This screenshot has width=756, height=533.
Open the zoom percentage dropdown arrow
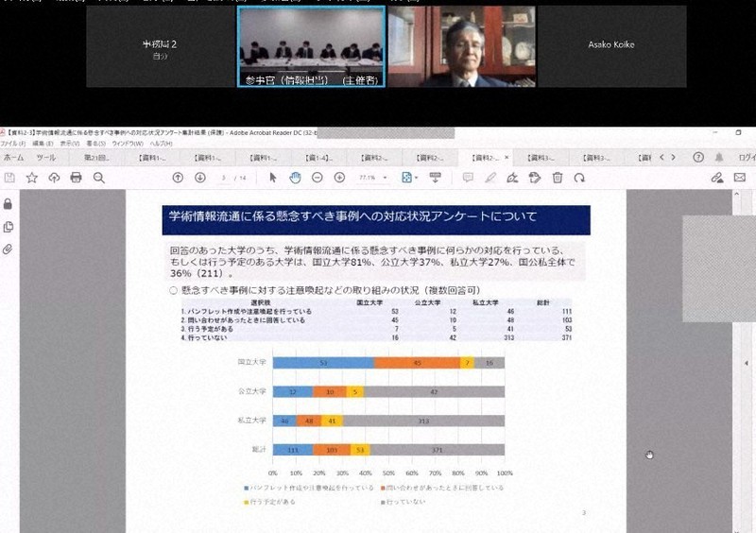coord(385,178)
